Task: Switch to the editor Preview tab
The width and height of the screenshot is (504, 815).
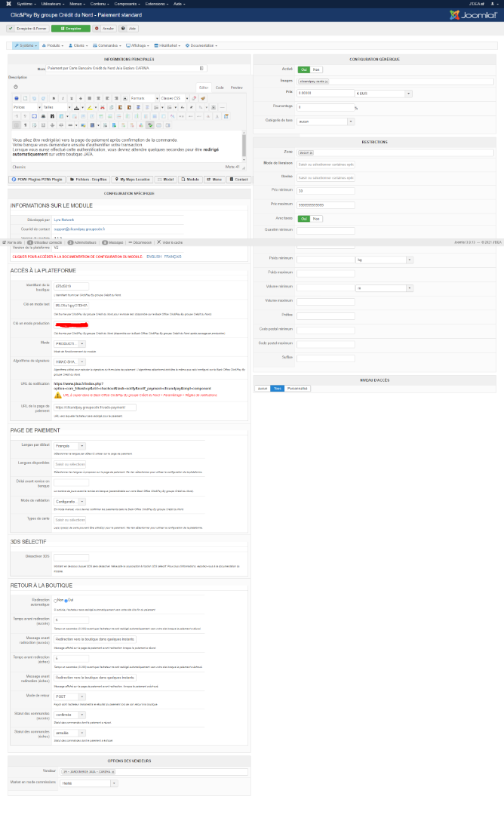Action: [x=236, y=88]
